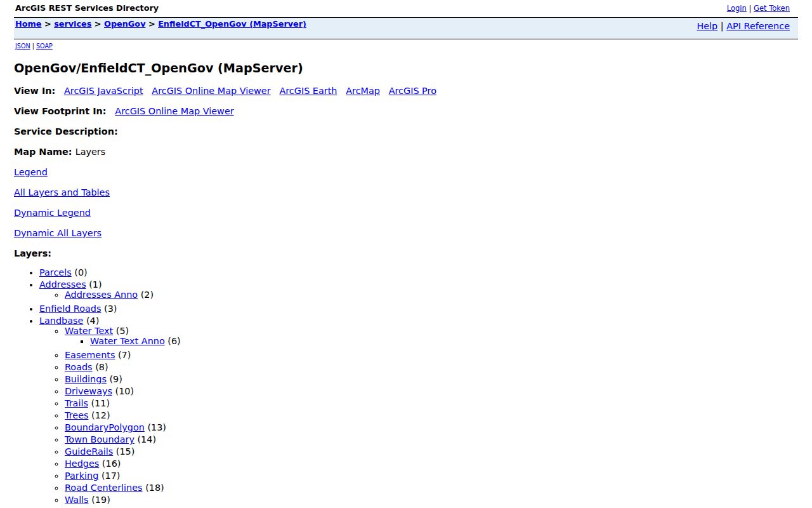Open the Login link
Screen dimensions: 812x508
[x=737, y=8]
